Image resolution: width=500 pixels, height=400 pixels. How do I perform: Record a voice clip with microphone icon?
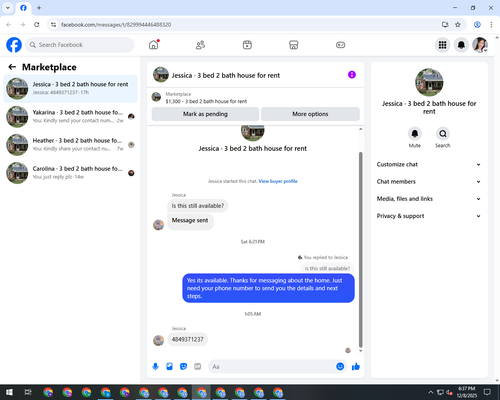tap(155, 367)
